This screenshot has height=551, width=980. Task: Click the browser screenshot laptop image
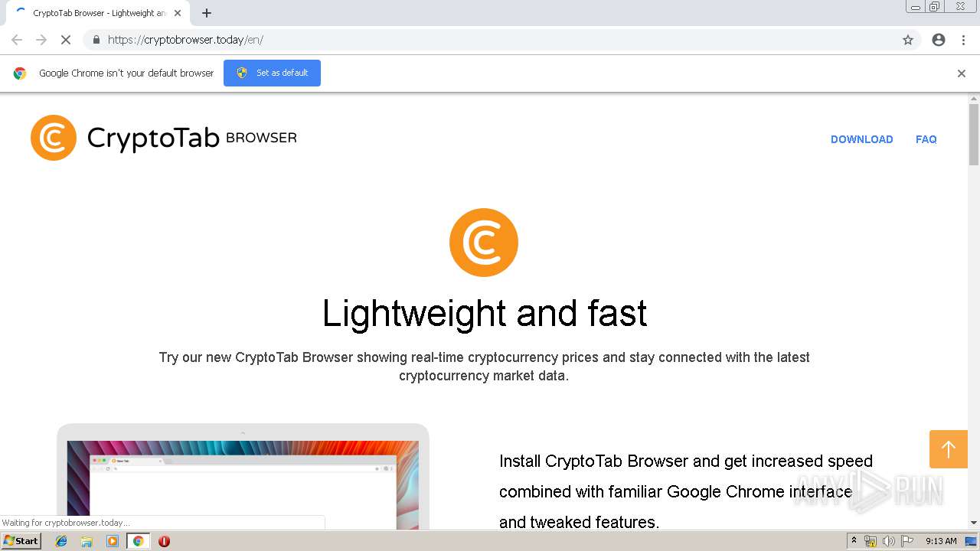point(243,476)
